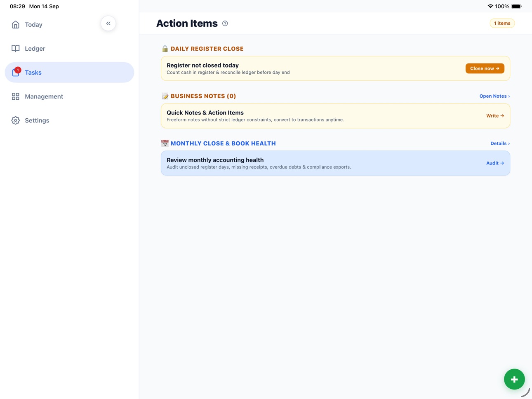The image size is (532, 399).
Task: Check the battery icon in status bar
Action: click(516, 7)
